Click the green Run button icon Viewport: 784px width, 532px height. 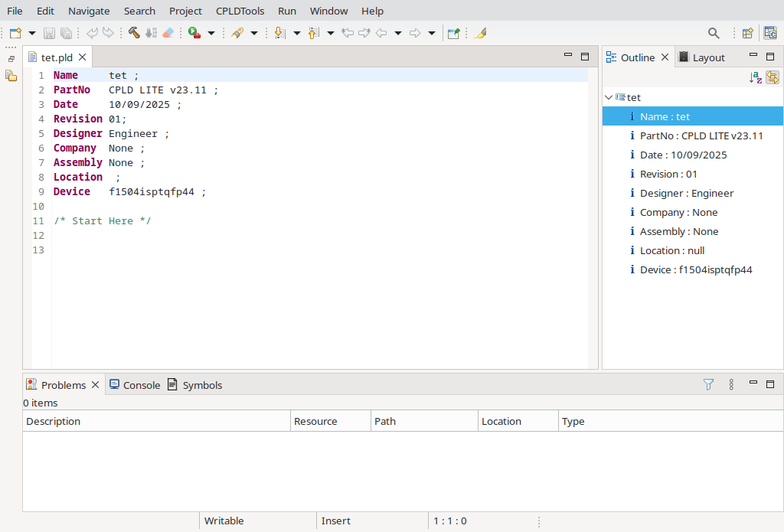[x=194, y=33]
